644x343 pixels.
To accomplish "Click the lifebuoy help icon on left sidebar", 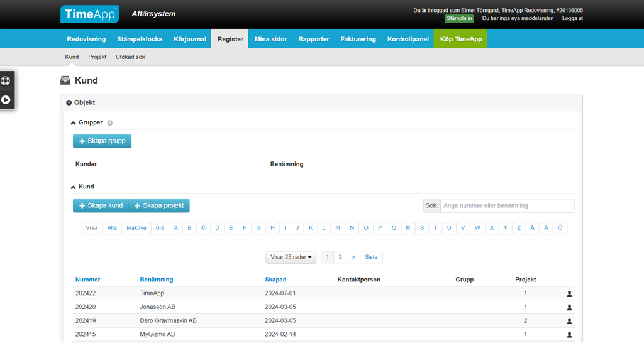I will (6, 81).
